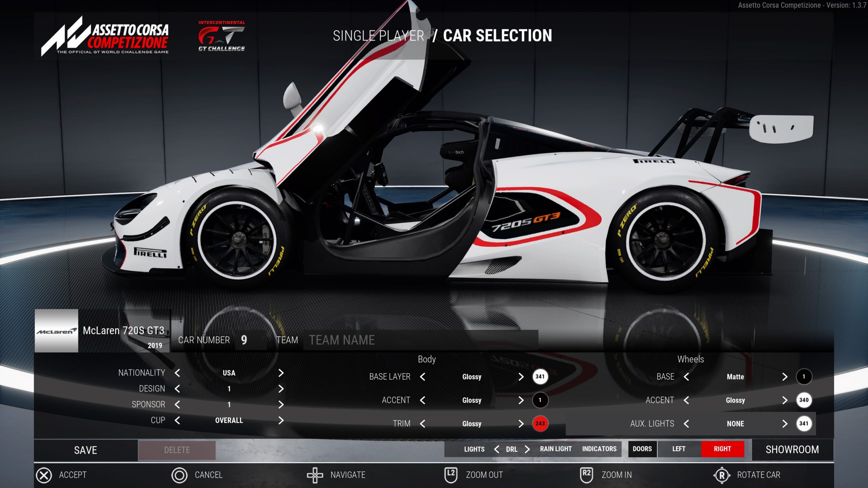Image resolution: width=868 pixels, height=488 pixels.
Task: Toggle the RIGHT door open
Action: [x=721, y=449]
